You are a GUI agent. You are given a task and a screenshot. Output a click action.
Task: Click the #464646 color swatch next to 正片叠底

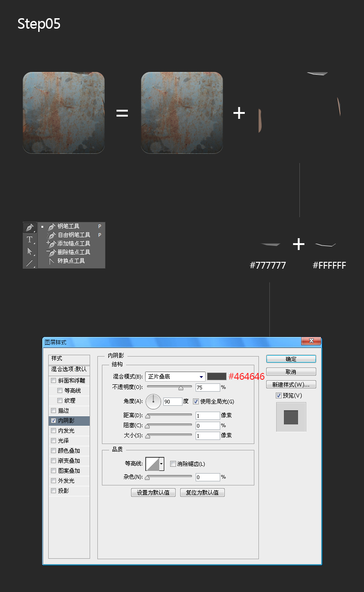(x=217, y=376)
